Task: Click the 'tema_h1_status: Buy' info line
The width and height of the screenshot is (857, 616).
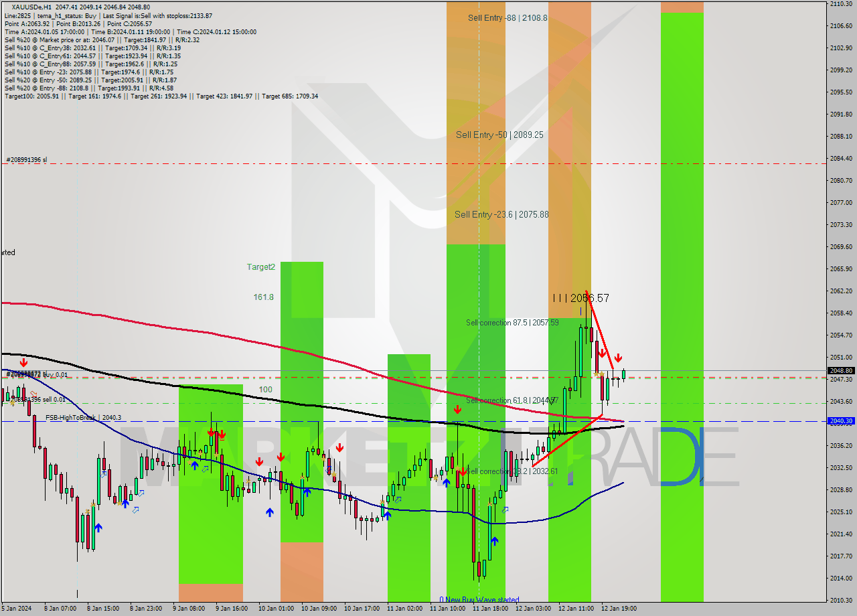Action: 108,15
